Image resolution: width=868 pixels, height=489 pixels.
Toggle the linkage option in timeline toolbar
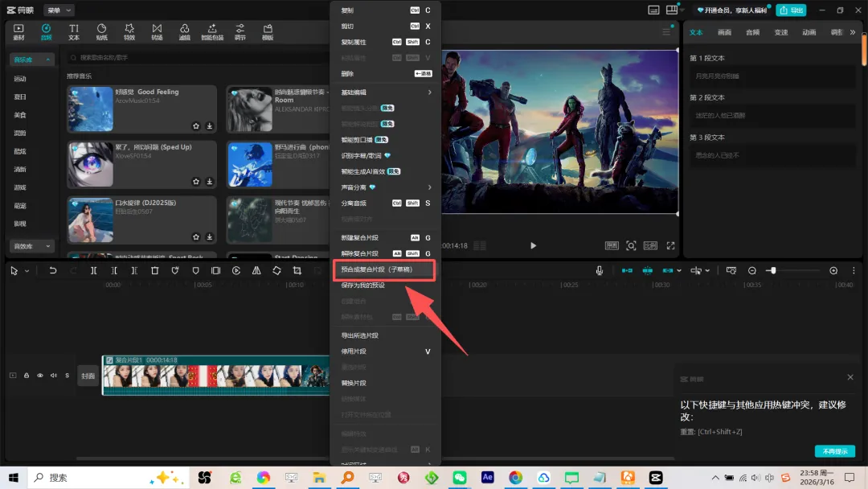668,271
